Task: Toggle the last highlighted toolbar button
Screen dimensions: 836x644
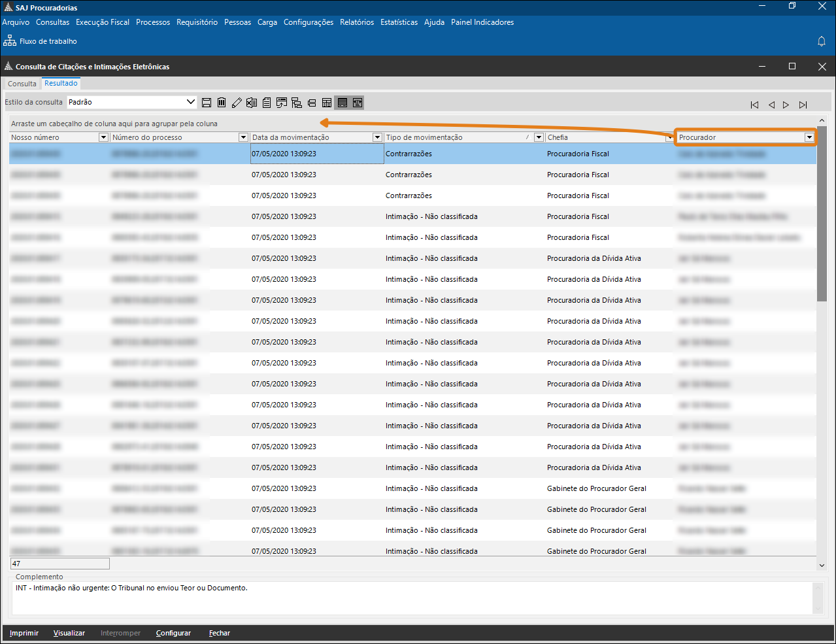Action: point(357,103)
